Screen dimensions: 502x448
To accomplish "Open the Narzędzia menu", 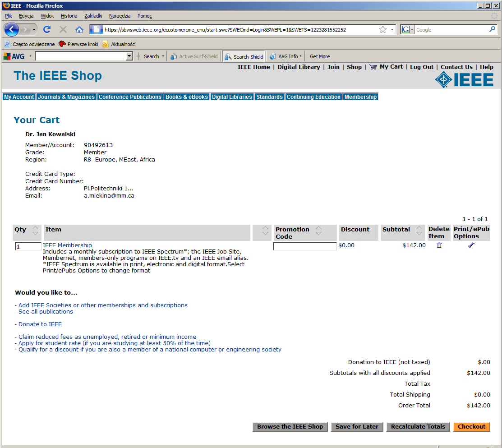I will click(x=120, y=16).
